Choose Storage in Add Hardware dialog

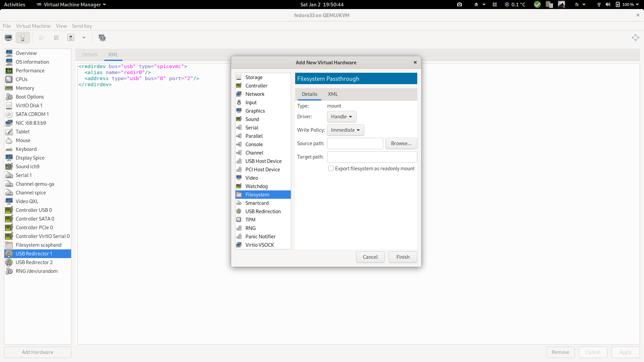pyautogui.click(x=263, y=77)
